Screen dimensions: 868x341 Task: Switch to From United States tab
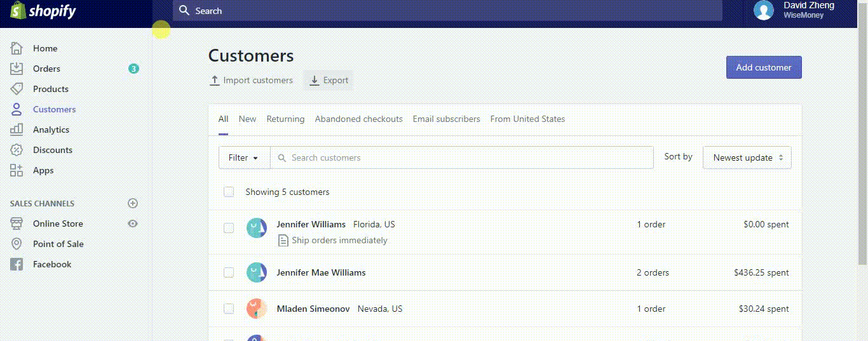coord(527,119)
